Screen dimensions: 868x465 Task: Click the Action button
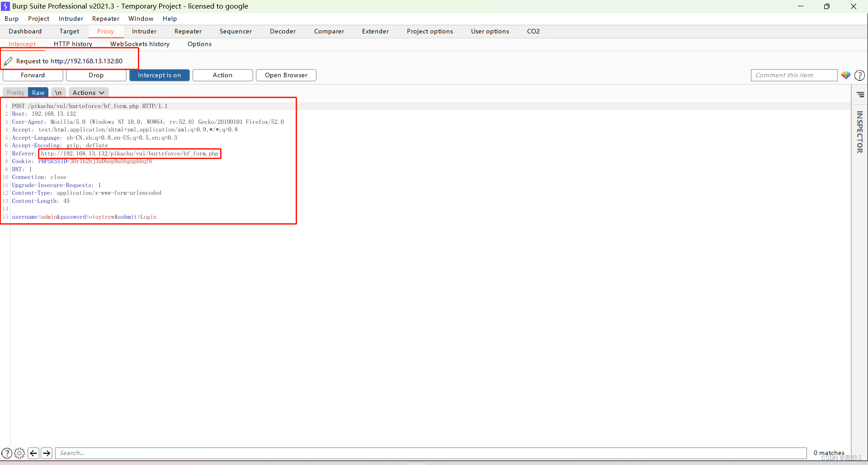(223, 75)
